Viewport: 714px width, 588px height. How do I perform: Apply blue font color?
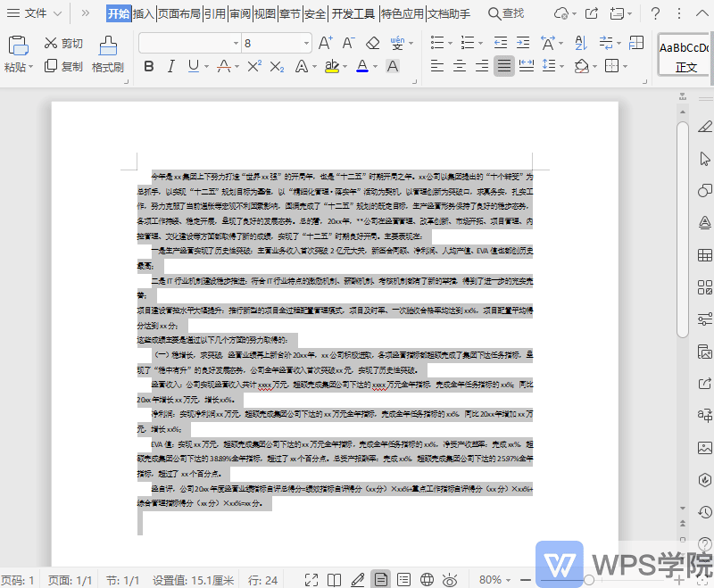click(362, 66)
